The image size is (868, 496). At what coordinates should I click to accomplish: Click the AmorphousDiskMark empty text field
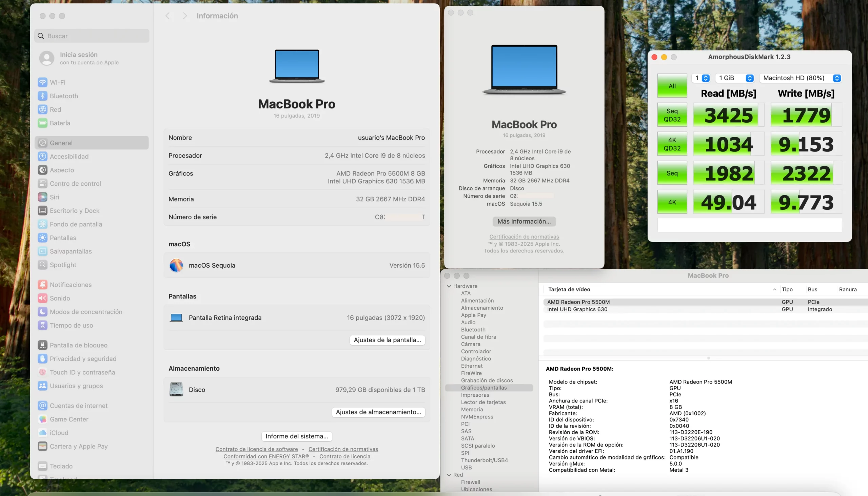point(749,225)
